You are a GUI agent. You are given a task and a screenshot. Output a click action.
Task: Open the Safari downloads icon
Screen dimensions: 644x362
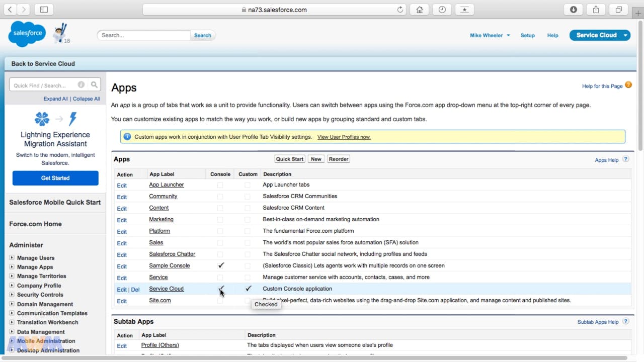[573, 10]
